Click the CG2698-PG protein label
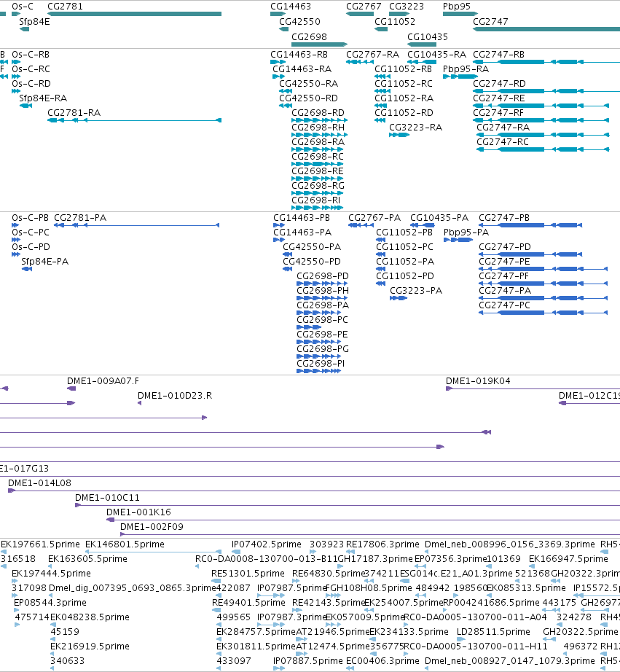The image size is (620, 672). (x=323, y=349)
